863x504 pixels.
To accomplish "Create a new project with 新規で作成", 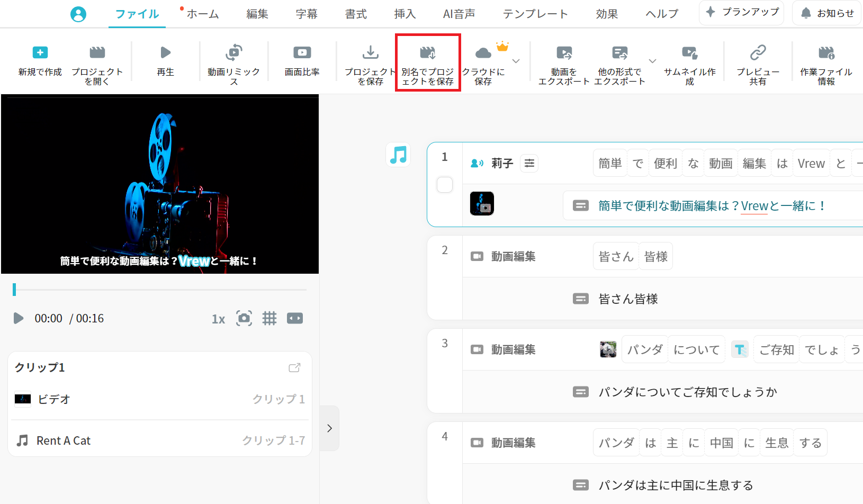I will point(40,61).
